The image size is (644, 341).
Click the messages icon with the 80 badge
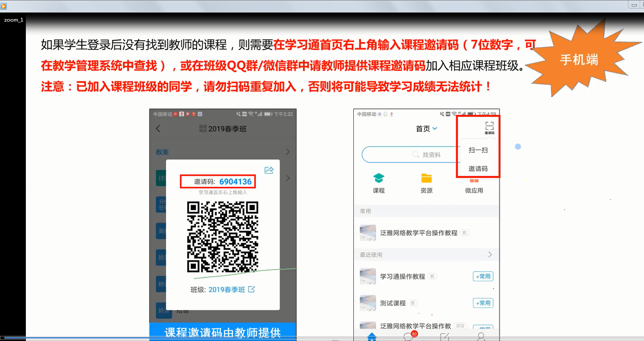(409, 336)
